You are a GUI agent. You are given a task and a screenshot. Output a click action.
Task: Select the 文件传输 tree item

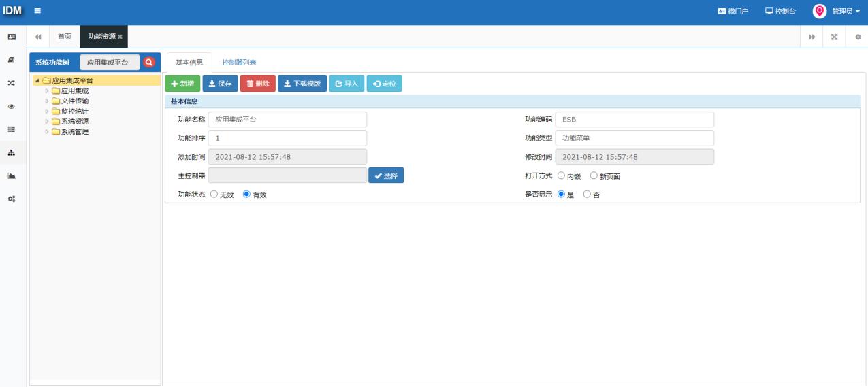click(x=75, y=101)
